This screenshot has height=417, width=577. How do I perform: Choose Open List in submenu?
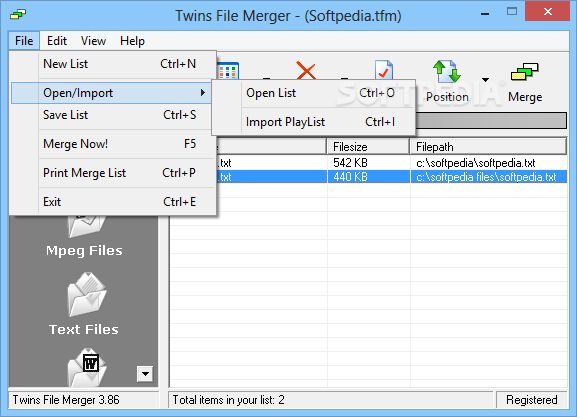coord(314,93)
